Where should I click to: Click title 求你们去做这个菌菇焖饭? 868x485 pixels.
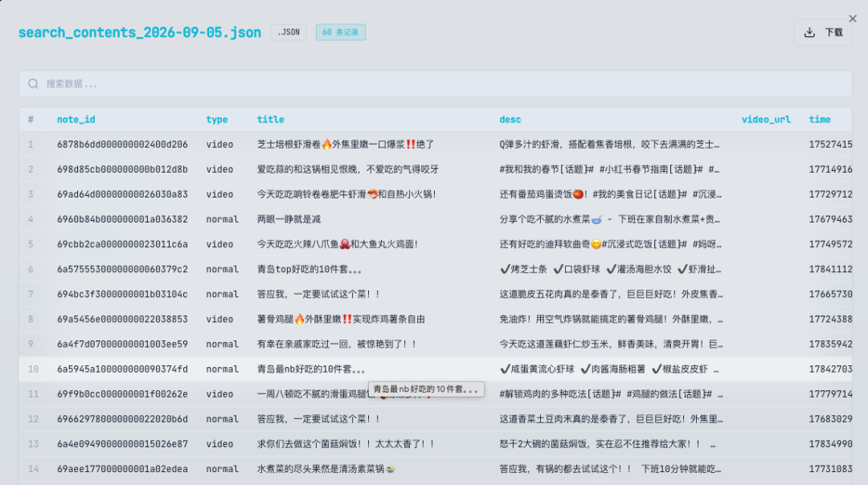click(346, 443)
